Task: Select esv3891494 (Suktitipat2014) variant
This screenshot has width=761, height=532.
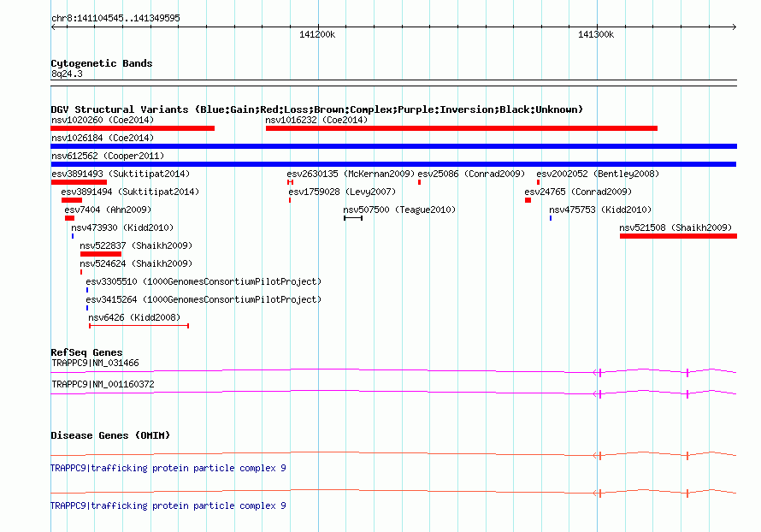Action: 130,192
